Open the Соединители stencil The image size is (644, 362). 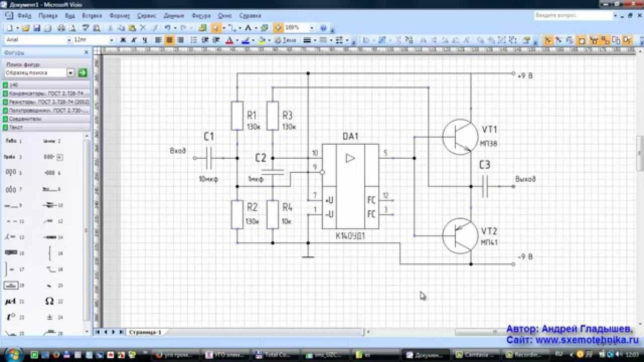[45, 119]
